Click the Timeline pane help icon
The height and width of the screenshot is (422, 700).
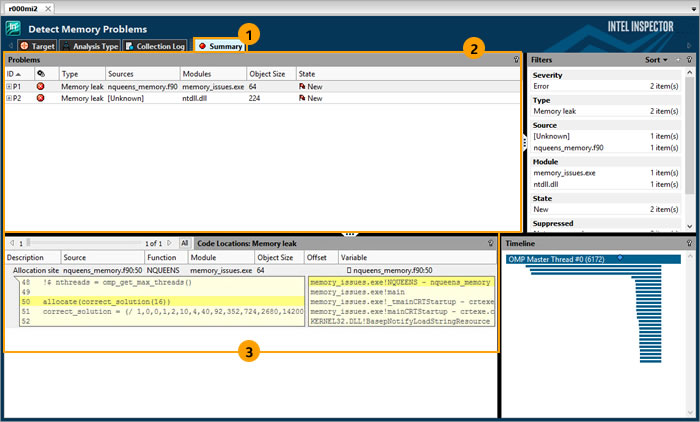click(x=689, y=243)
